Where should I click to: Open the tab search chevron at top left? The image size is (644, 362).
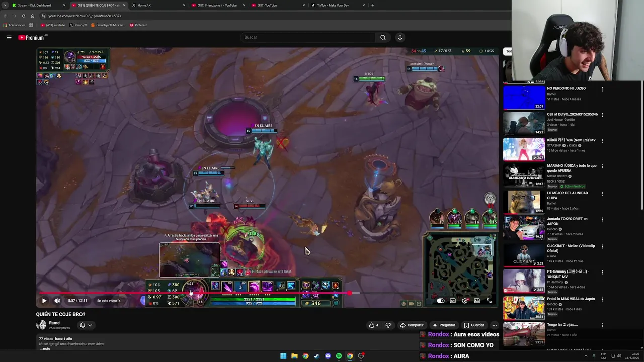[x=5, y=5]
